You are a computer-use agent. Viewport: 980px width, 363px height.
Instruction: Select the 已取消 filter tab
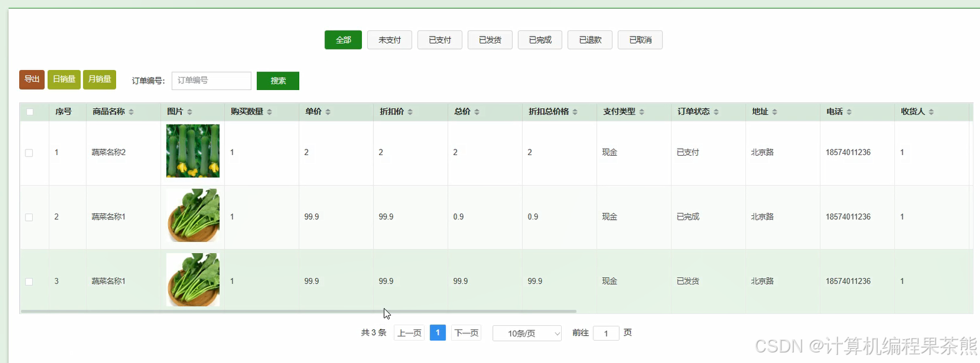point(641,40)
